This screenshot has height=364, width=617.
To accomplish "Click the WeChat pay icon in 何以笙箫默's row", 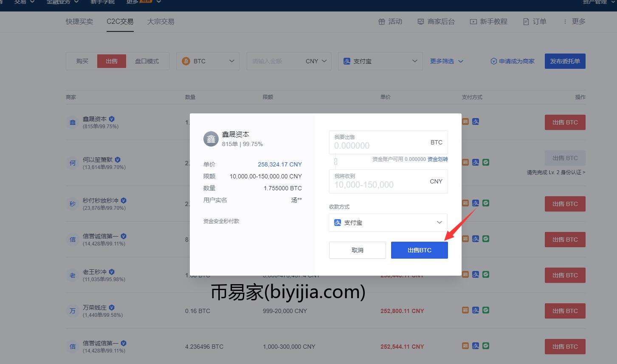I will tap(486, 162).
